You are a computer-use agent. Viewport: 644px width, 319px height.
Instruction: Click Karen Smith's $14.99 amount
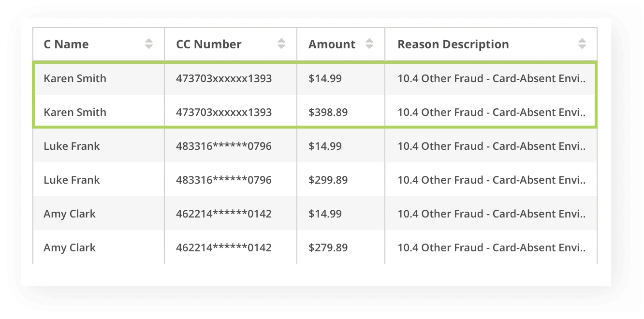point(325,78)
